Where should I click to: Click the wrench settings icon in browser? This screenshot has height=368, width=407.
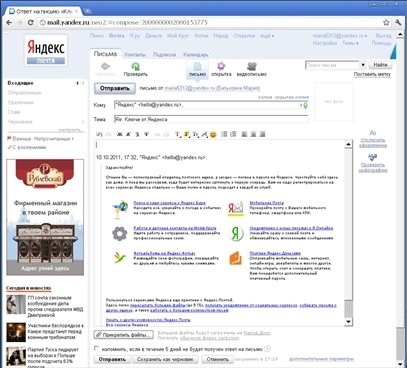[x=398, y=23]
